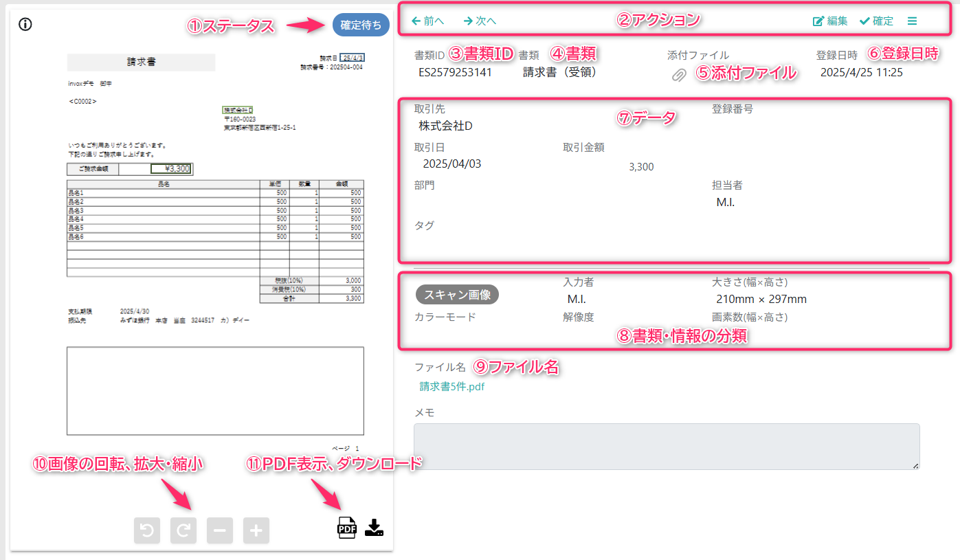This screenshot has width=960, height=560.
Task: Go to next document with 次へ
Action: (480, 21)
